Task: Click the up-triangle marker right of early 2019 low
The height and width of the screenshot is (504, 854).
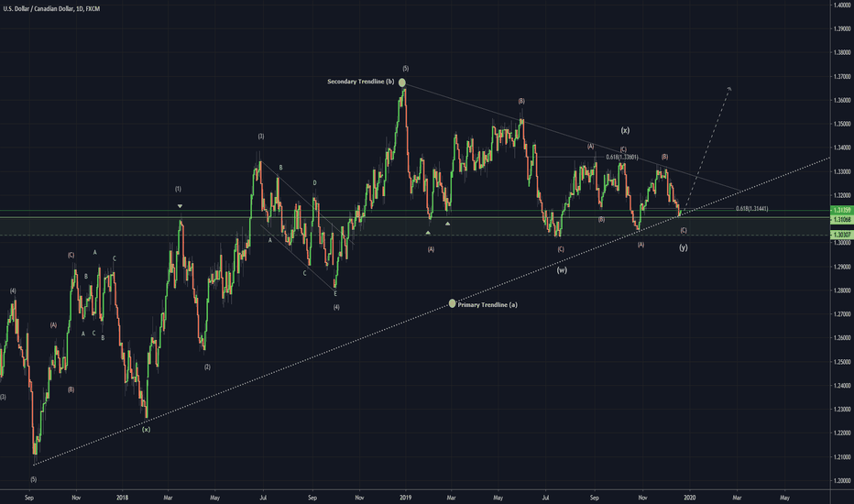Action: click(447, 224)
